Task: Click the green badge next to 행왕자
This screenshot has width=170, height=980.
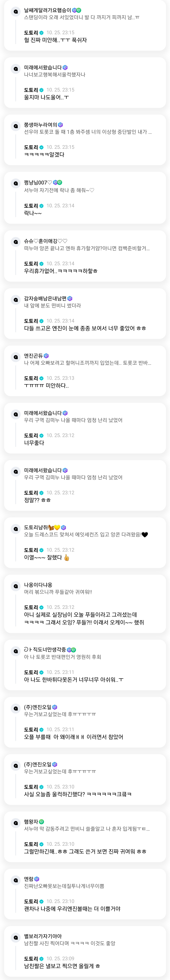Action: [42, 821]
